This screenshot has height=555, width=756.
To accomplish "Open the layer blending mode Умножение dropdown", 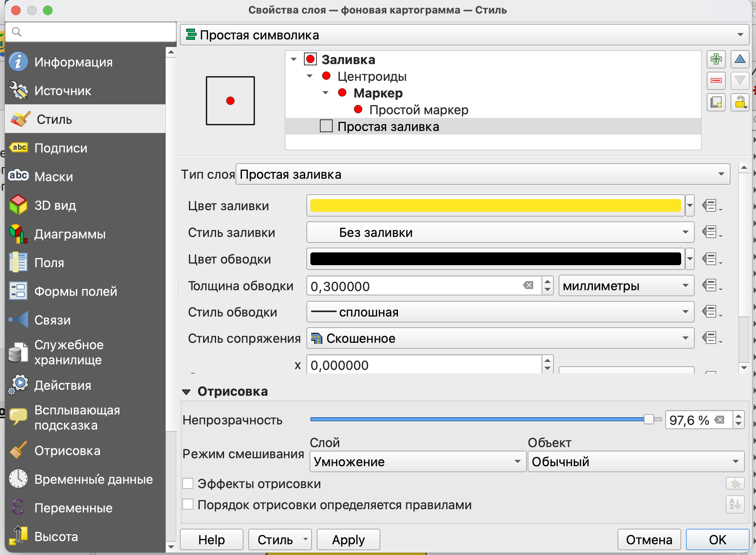I will 417,461.
